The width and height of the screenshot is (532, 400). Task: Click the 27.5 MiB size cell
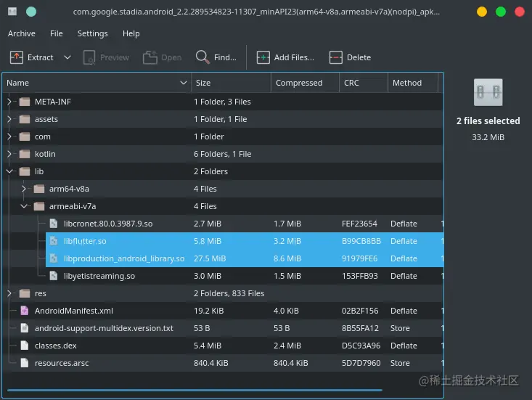click(210, 258)
